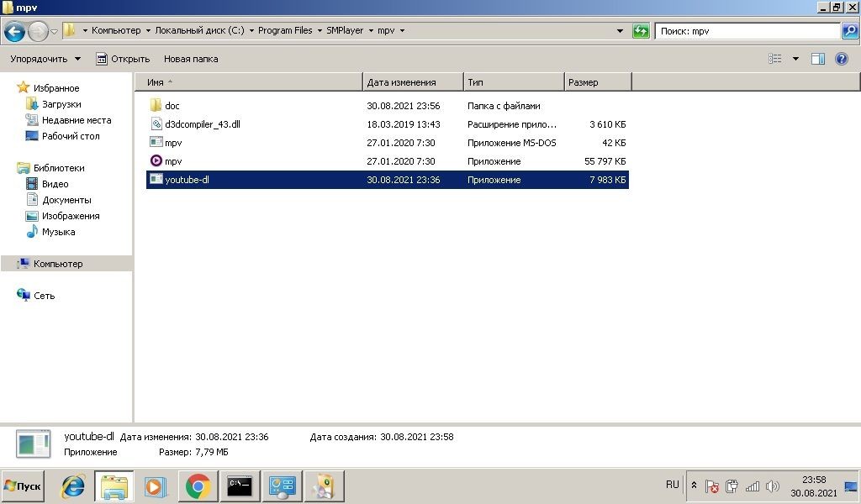Launch Google Chrome from the taskbar

tap(198, 486)
